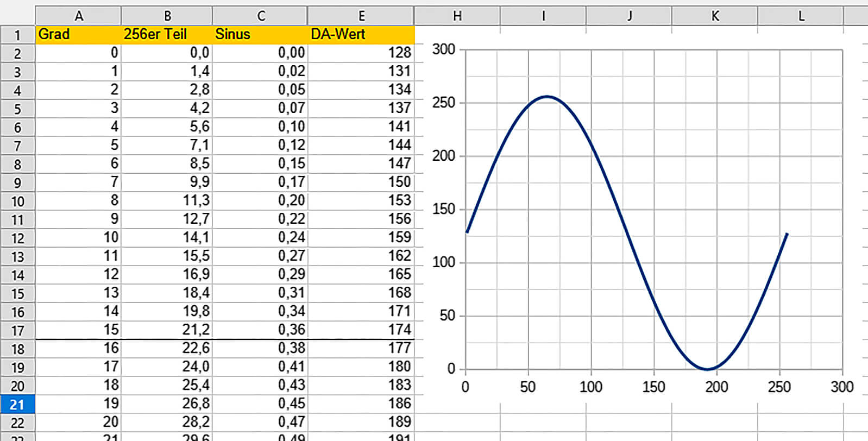Viewport: 868px width, 441px height.
Task: Select row 10 header
Action: 17,201
